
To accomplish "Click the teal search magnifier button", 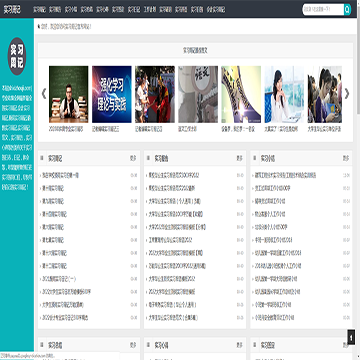I will click(x=347, y=10).
